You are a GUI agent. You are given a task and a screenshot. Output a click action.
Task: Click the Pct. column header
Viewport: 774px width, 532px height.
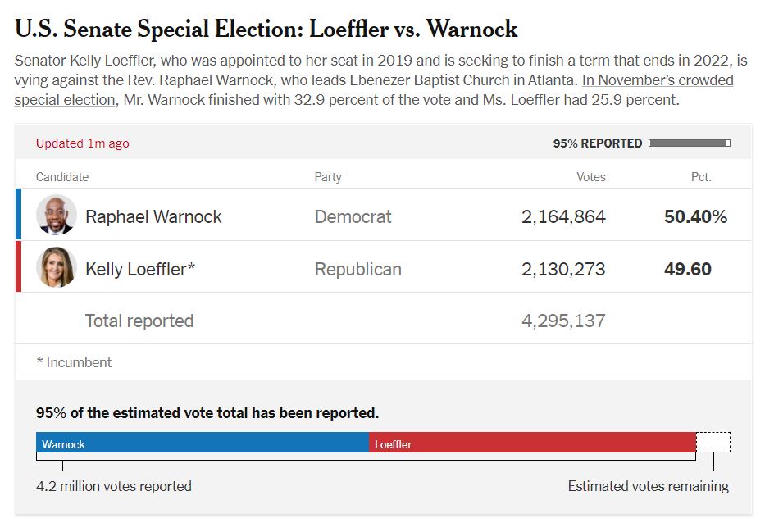click(701, 177)
